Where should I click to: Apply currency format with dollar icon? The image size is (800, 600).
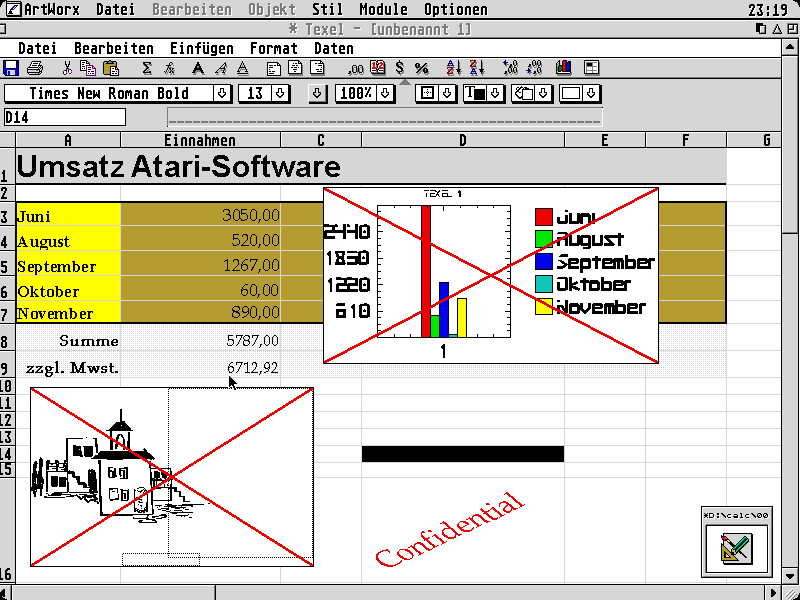point(400,68)
